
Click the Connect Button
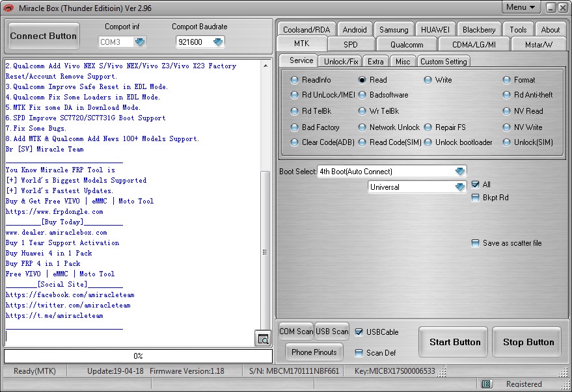44,36
